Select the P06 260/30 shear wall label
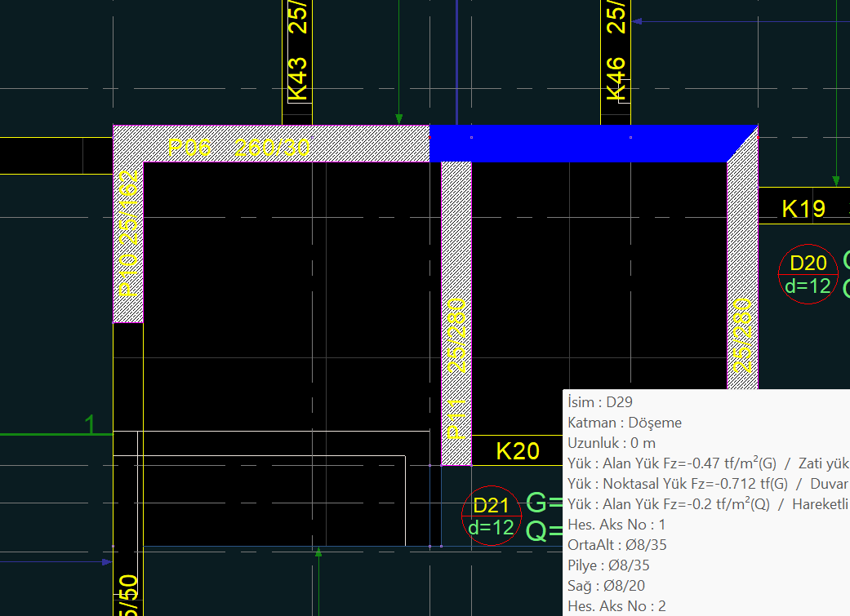 coord(238,148)
